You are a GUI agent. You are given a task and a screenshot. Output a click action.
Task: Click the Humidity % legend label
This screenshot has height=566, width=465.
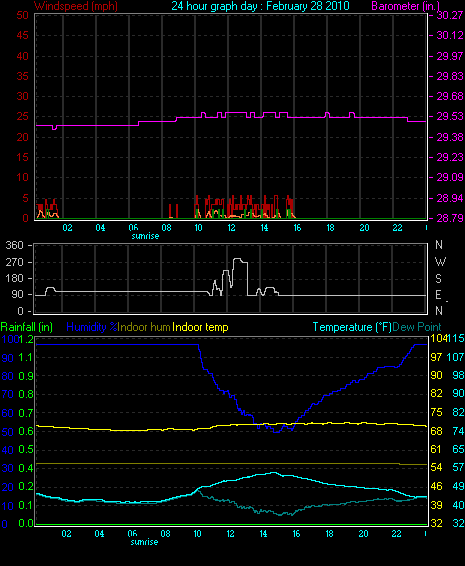(x=92, y=327)
